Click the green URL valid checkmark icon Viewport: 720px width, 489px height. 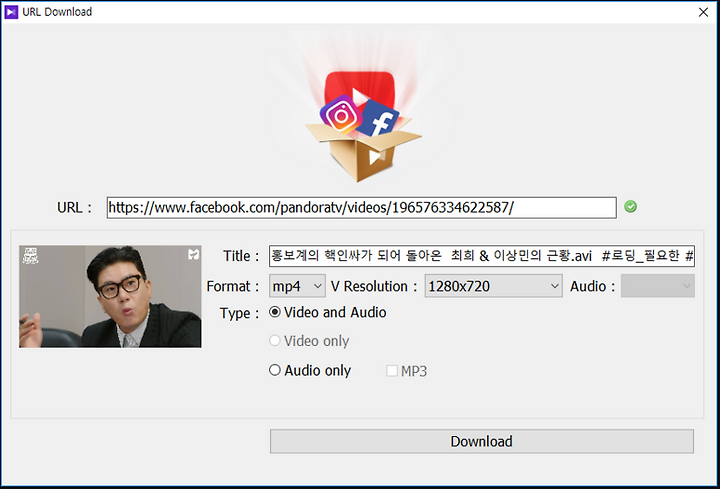630,207
